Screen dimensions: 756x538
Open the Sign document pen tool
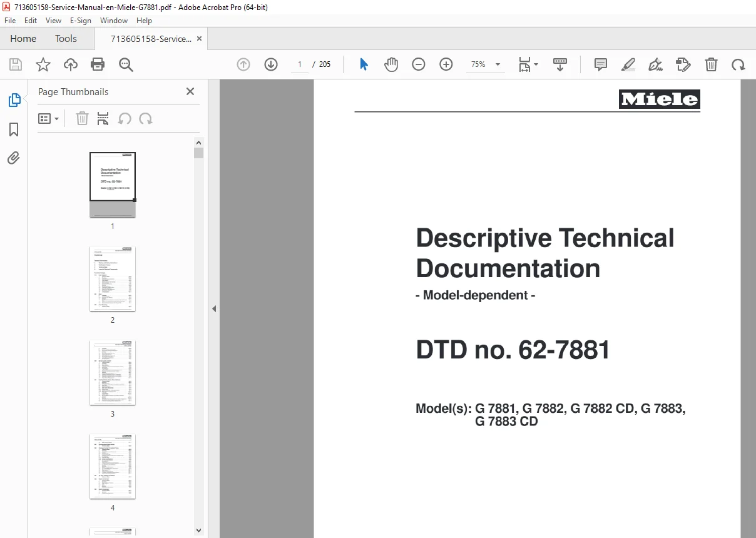coord(655,64)
